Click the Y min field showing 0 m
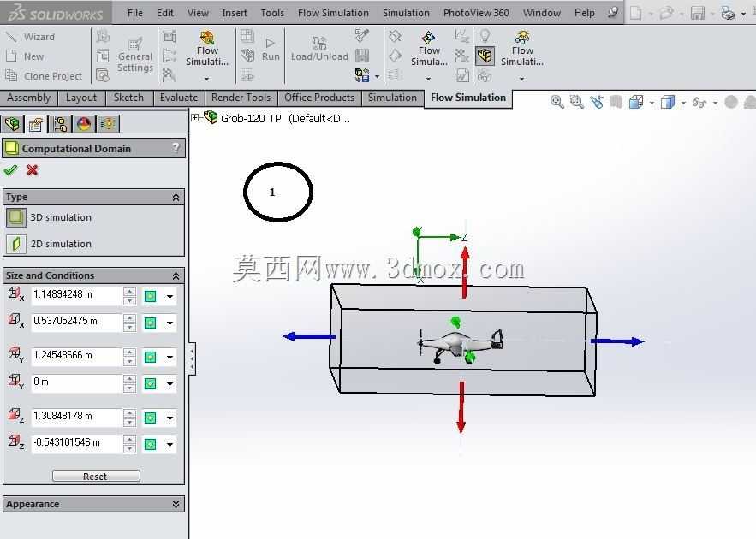Screen dimensions: 756x539 tap(75, 383)
